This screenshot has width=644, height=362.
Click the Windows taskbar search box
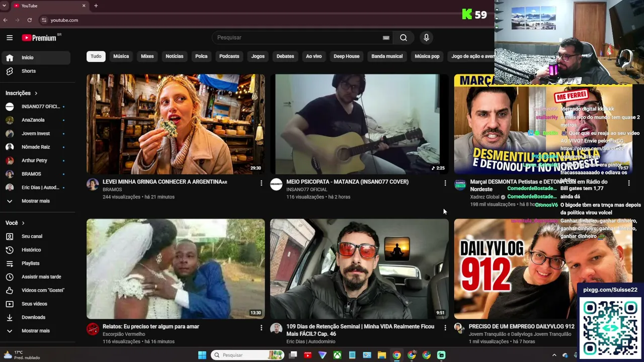coord(247,355)
